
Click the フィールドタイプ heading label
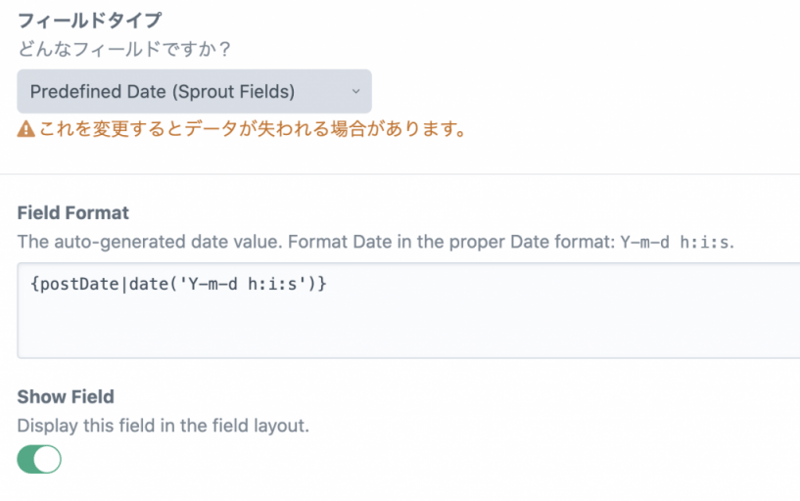pos(90,20)
